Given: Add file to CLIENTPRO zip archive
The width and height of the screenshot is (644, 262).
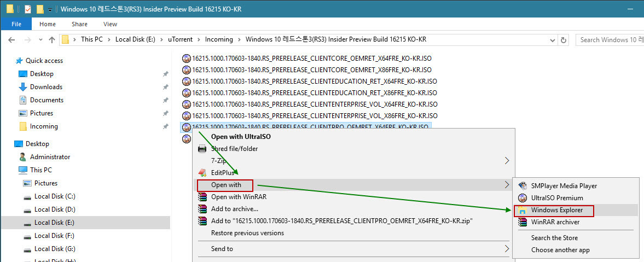Looking at the screenshot, I should click(342, 220).
